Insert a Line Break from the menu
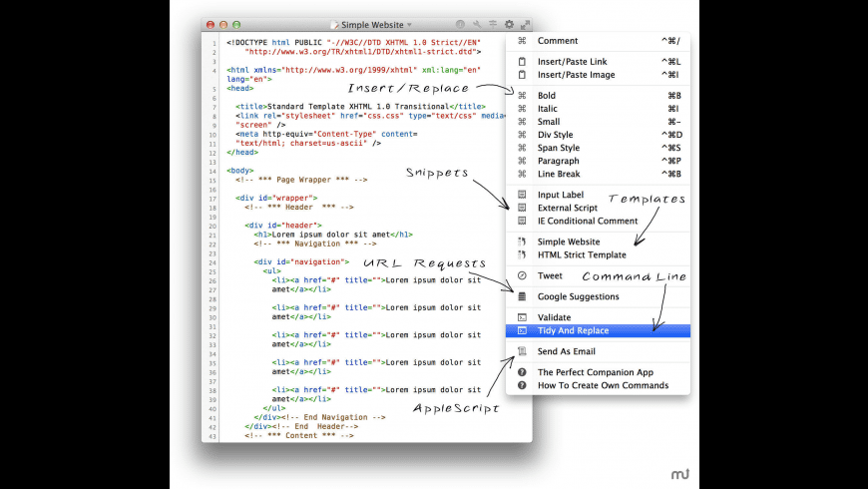 [598, 174]
